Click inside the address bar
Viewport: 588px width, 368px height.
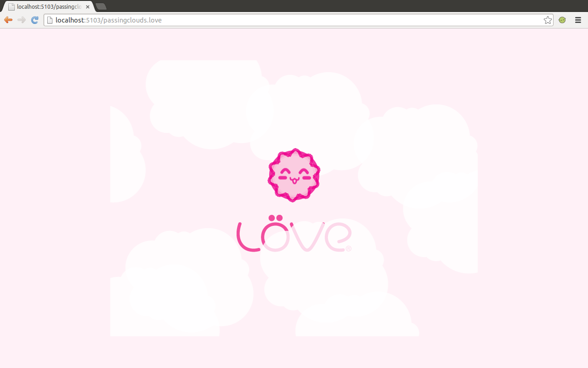(184, 20)
